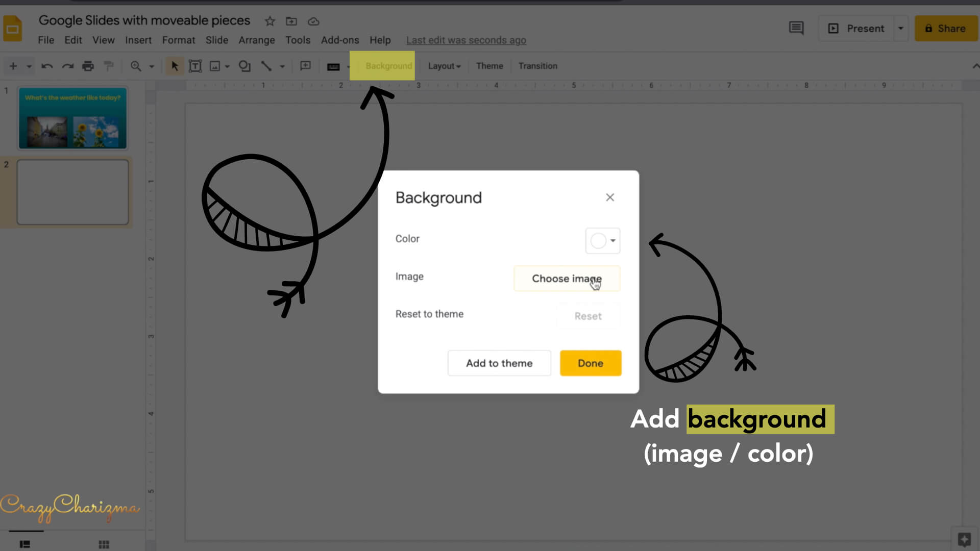Select the Shape tool
980x551 pixels.
pos(245,66)
